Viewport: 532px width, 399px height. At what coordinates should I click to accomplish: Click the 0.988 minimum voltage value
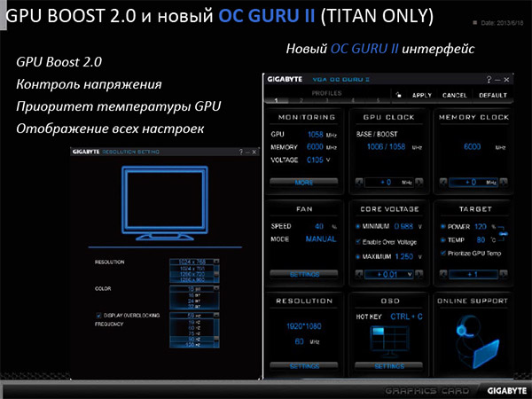(x=403, y=226)
